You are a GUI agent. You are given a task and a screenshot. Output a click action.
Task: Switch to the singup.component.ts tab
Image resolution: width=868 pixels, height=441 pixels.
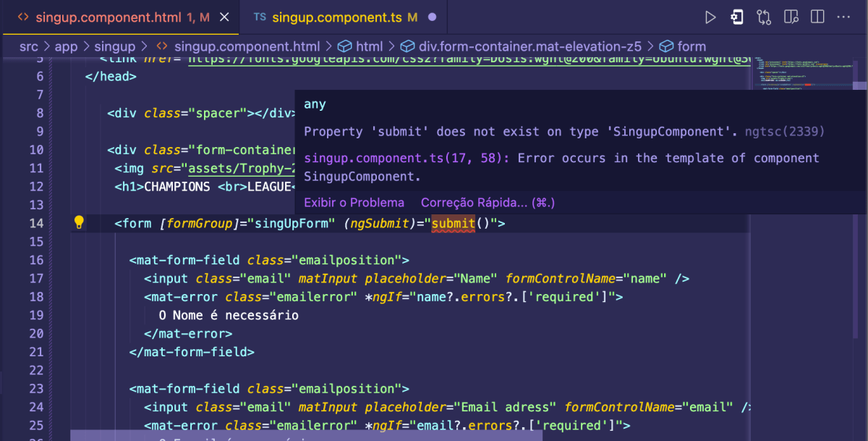click(x=336, y=17)
